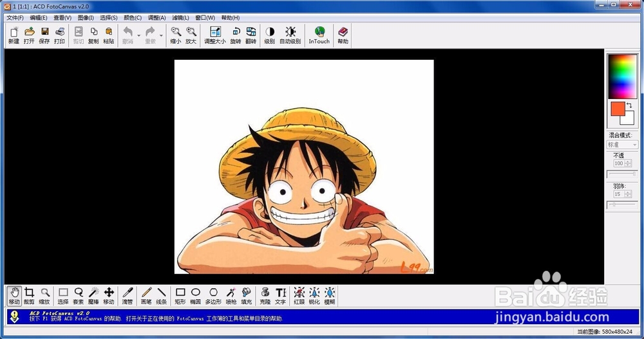Screen dimensions: 644x339
Task: Open the 帮助(H) menu
Action: coord(231,17)
